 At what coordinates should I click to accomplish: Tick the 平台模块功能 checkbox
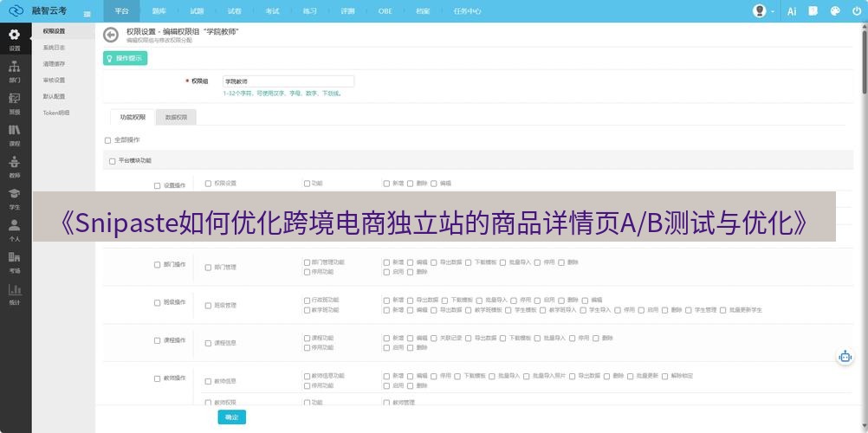(113, 161)
